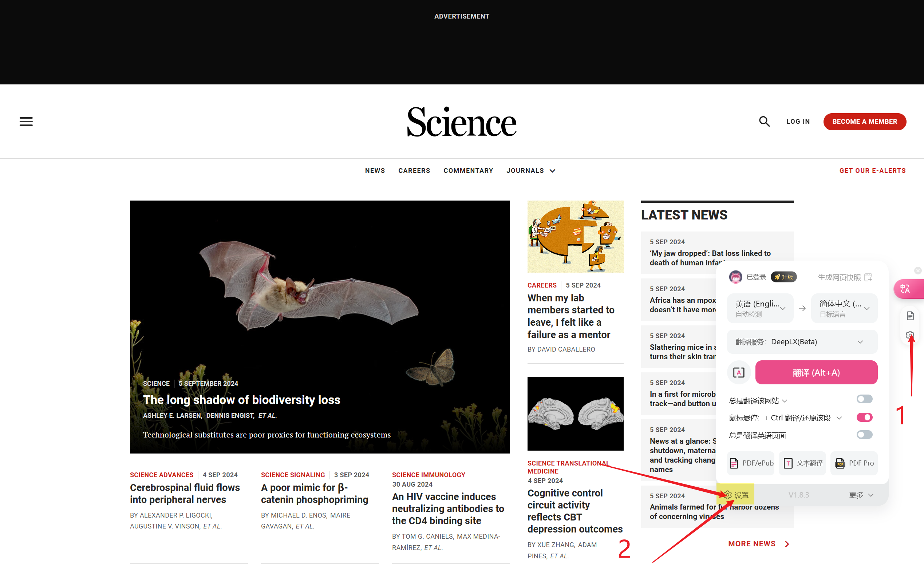Click the area-translate [A] icon button
This screenshot has width=924, height=582.
(x=739, y=372)
